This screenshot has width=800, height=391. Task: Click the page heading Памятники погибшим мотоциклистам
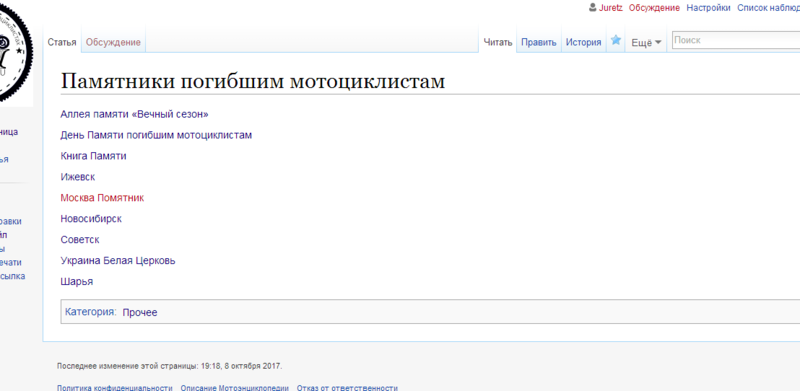point(253,81)
